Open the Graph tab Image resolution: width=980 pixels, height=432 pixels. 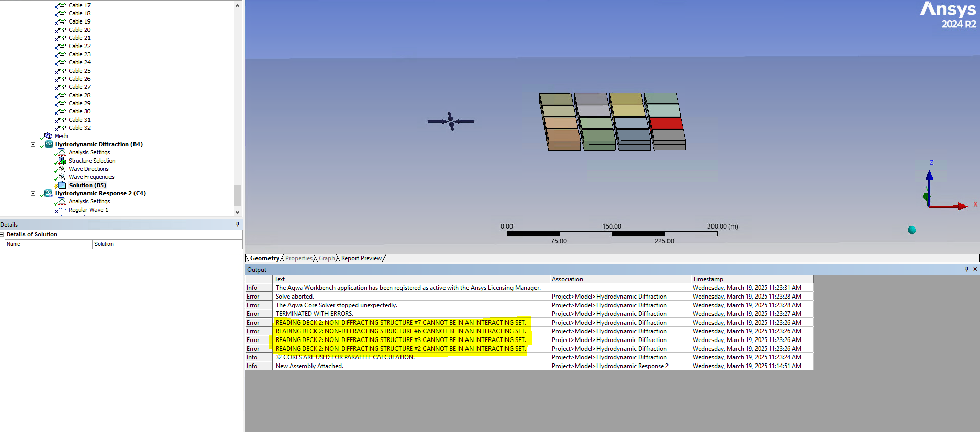(327, 258)
